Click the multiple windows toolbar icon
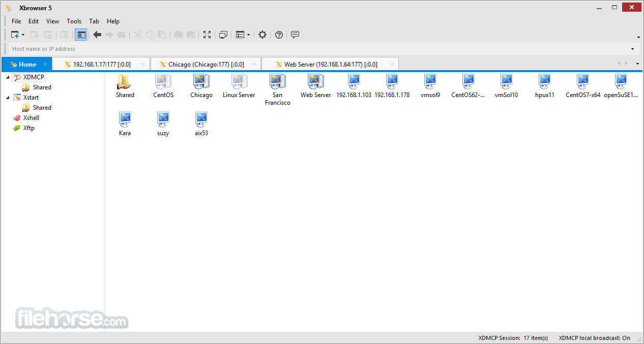Screen dimensions: 644x344 point(223,35)
